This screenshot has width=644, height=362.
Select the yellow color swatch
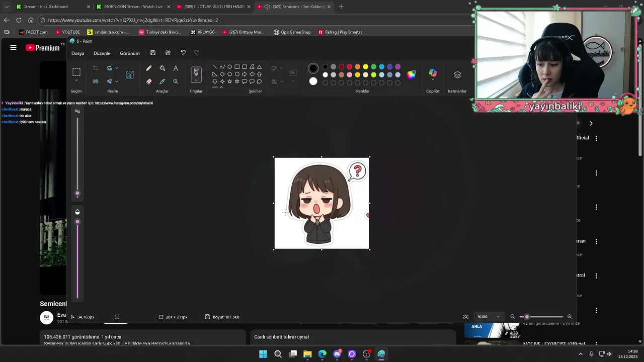[x=365, y=67]
